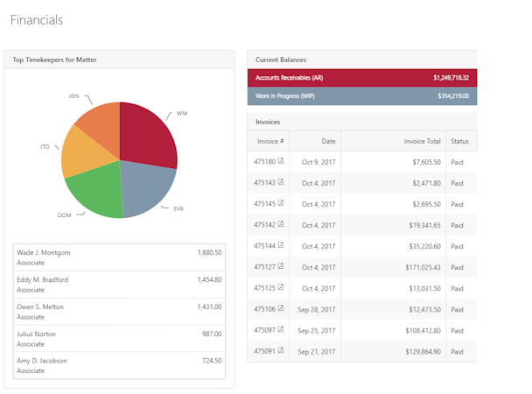Open Accounts Receivables (AR) balance bar

click(x=362, y=78)
